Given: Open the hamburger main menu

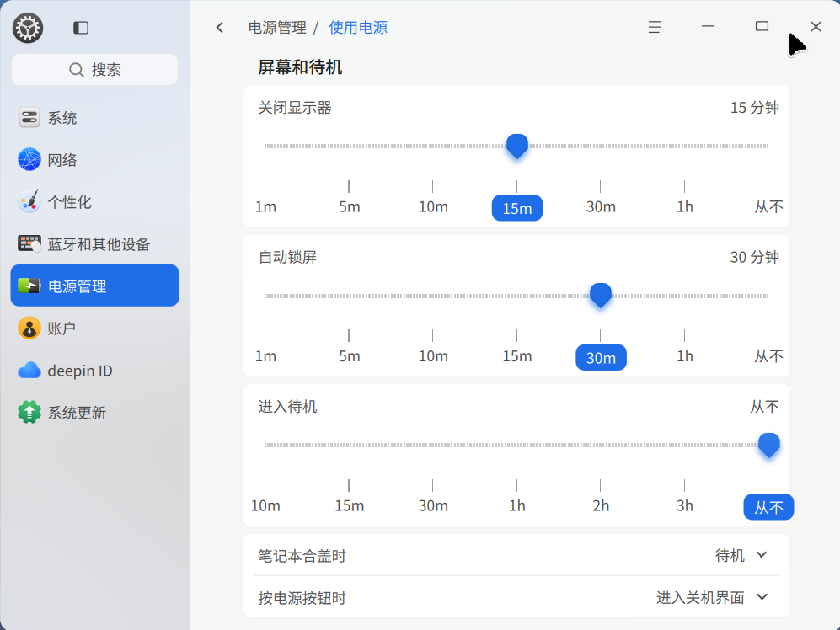Looking at the screenshot, I should (x=655, y=27).
